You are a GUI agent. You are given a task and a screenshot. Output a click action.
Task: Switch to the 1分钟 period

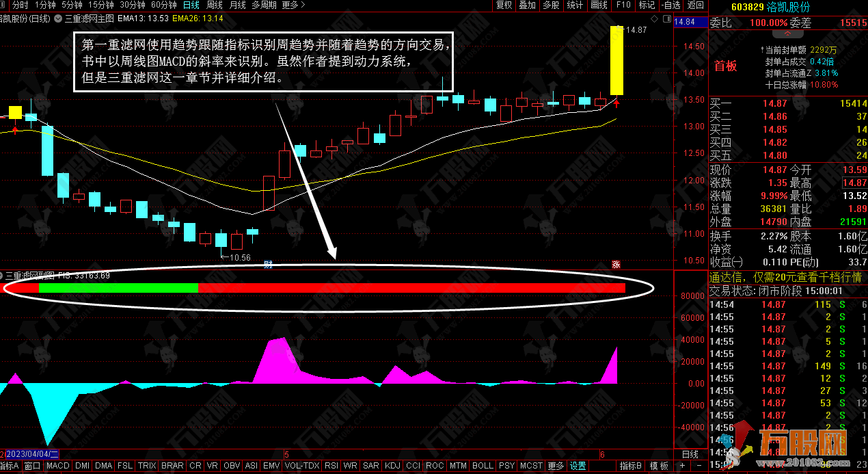click(x=44, y=5)
